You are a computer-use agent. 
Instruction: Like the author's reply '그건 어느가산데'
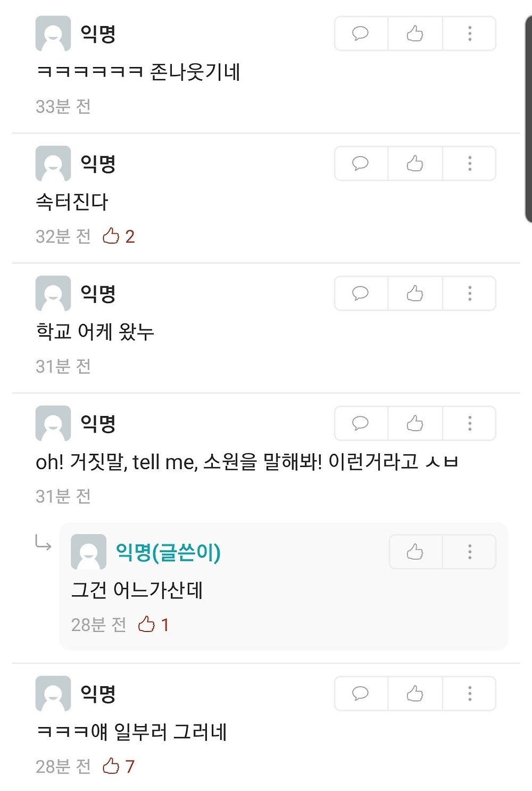415,552
